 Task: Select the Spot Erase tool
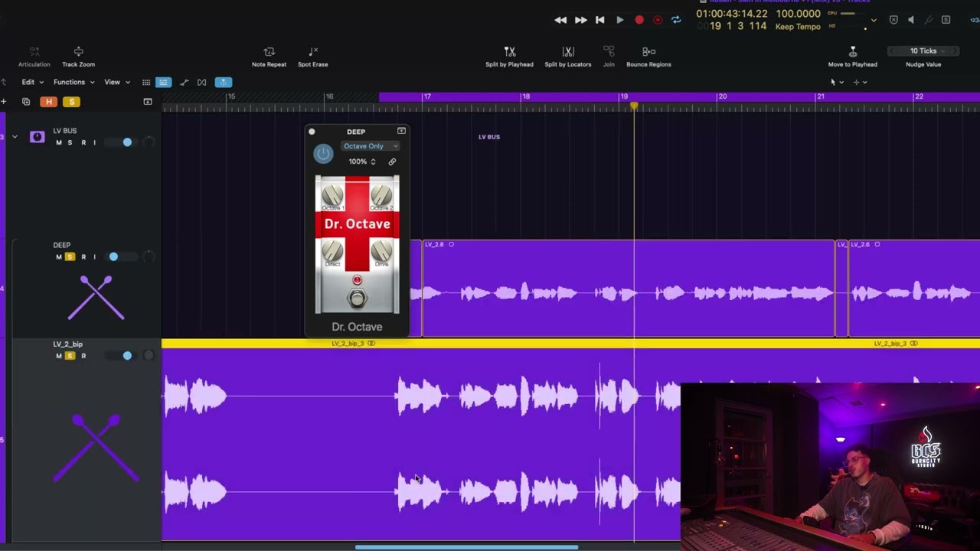pos(312,51)
